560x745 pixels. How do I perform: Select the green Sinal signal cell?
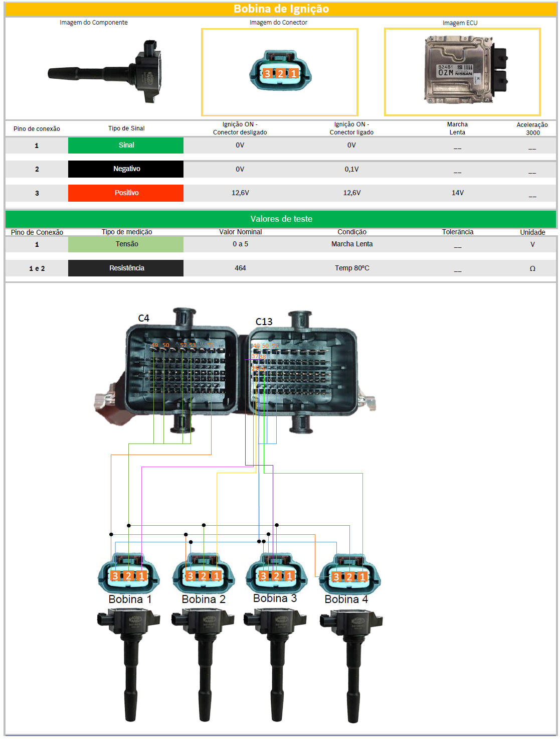[x=126, y=145]
